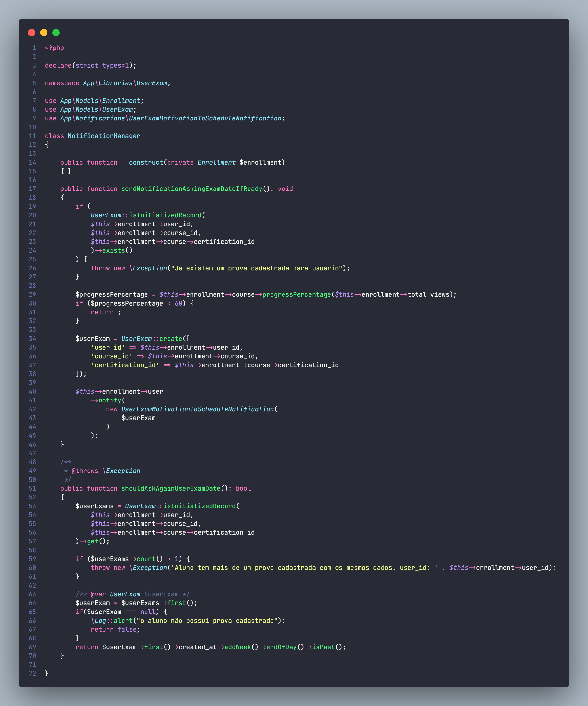Click line number 72 in gutter

click(x=32, y=673)
